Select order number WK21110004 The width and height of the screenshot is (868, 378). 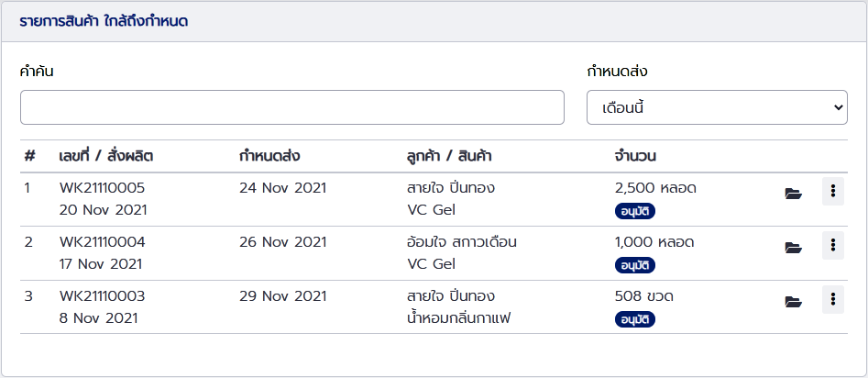click(x=102, y=242)
